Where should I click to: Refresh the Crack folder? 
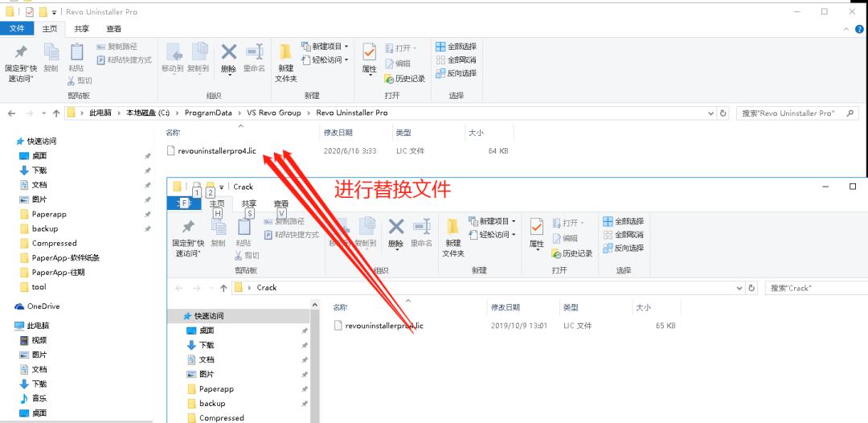coord(751,288)
